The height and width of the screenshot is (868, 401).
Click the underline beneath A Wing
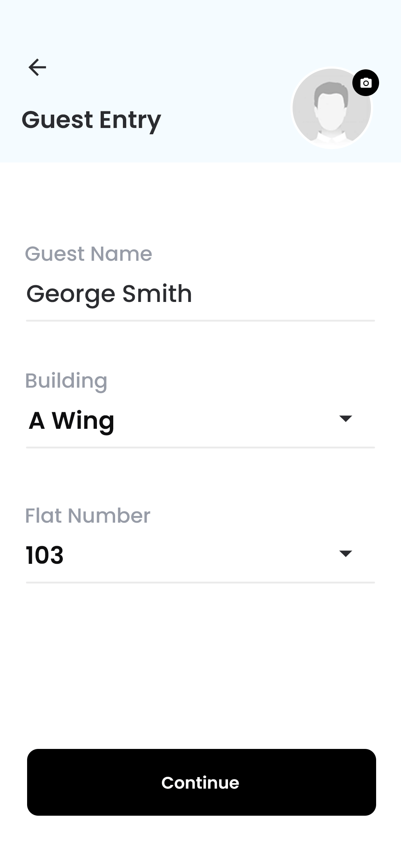click(x=200, y=447)
